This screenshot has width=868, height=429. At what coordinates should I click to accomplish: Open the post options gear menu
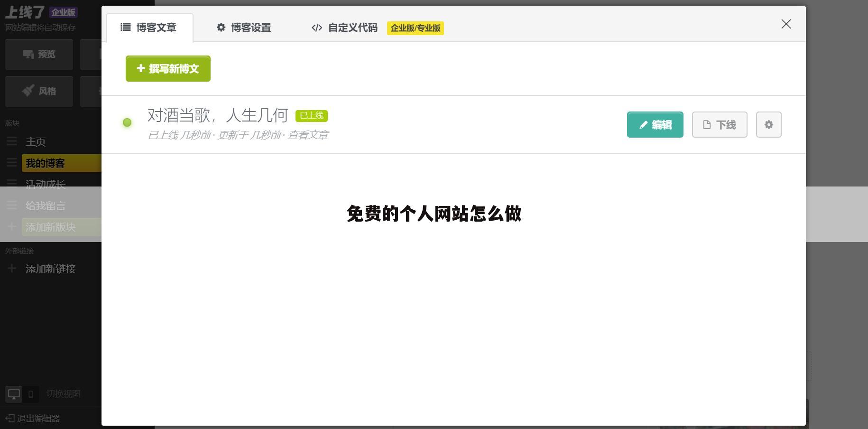768,124
